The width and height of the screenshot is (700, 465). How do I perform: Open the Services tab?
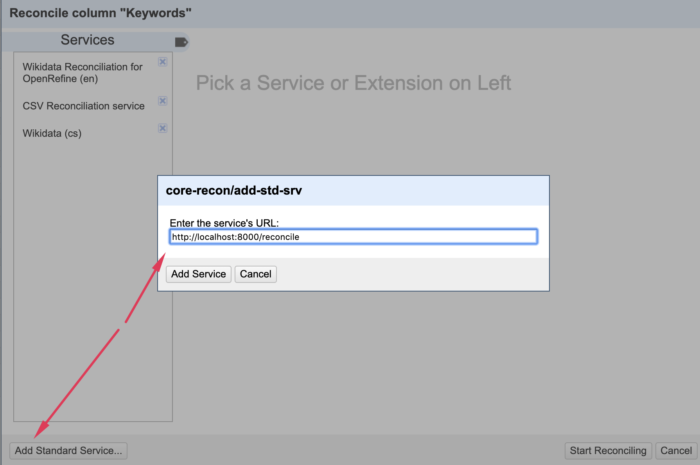click(x=88, y=40)
